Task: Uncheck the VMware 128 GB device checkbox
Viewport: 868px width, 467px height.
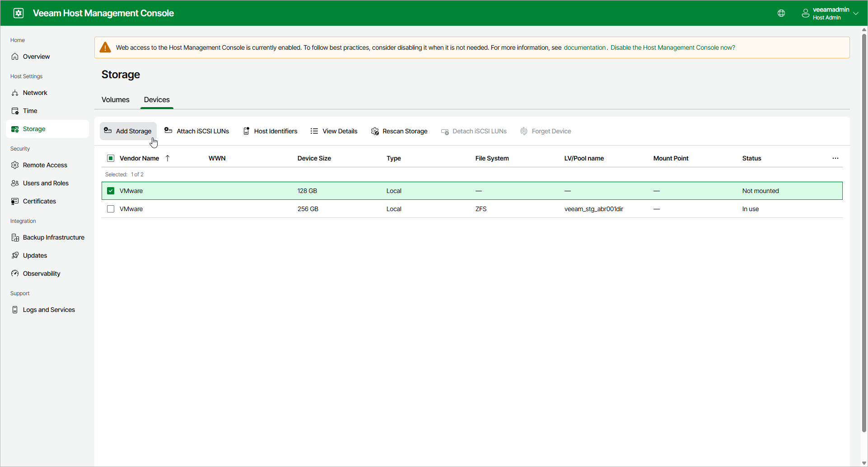Action: point(111,191)
